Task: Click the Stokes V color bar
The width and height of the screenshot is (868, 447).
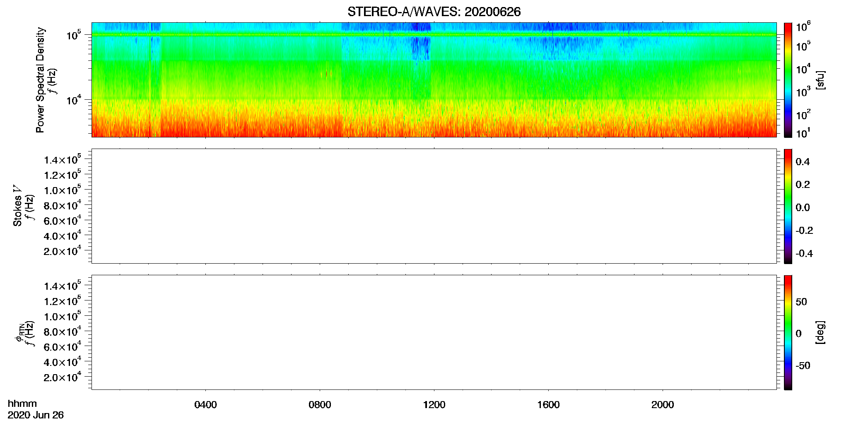Action: point(788,206)
